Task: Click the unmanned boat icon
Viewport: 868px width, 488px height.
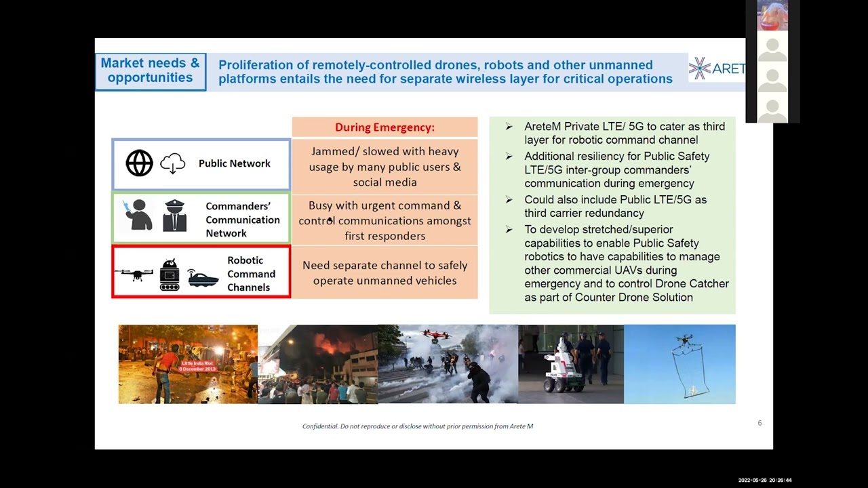Action: (x=203, y=279)
